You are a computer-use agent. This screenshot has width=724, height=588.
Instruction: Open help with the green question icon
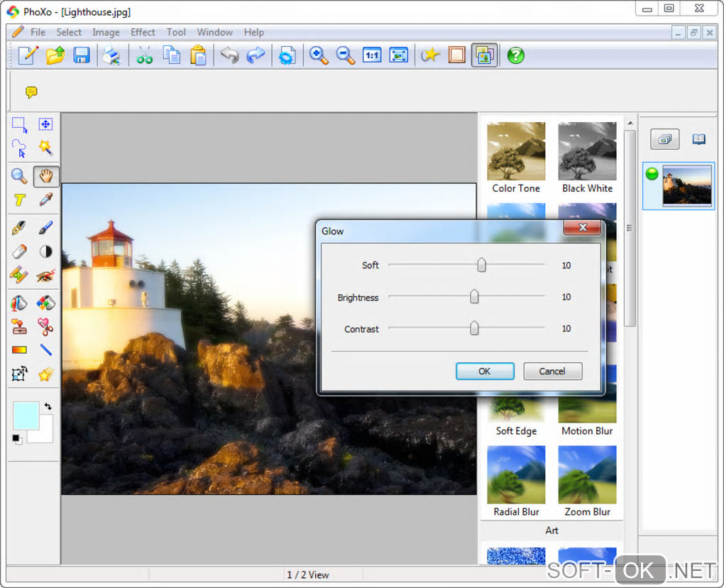point(516,55)
